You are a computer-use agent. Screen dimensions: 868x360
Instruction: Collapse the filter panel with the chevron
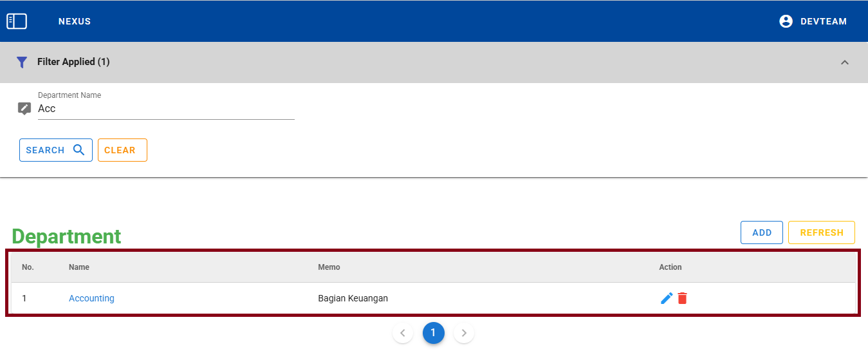pyautogui.click(x=845, y=62)
